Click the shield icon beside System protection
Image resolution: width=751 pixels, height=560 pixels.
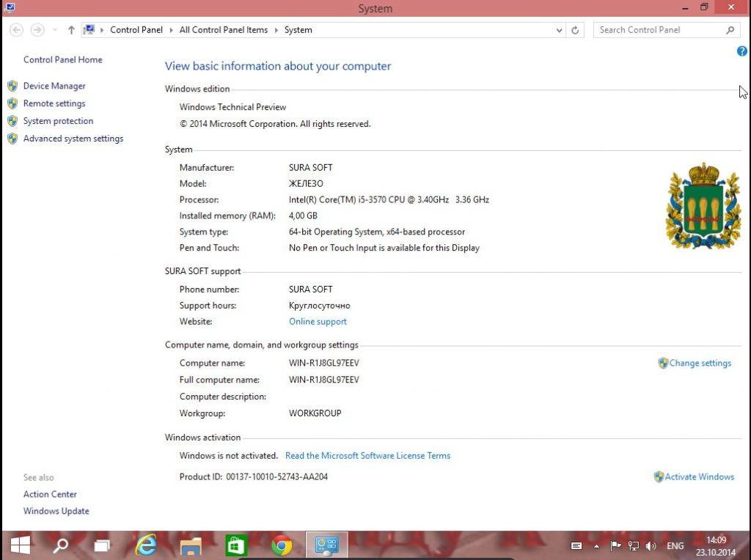pos(13,121)
